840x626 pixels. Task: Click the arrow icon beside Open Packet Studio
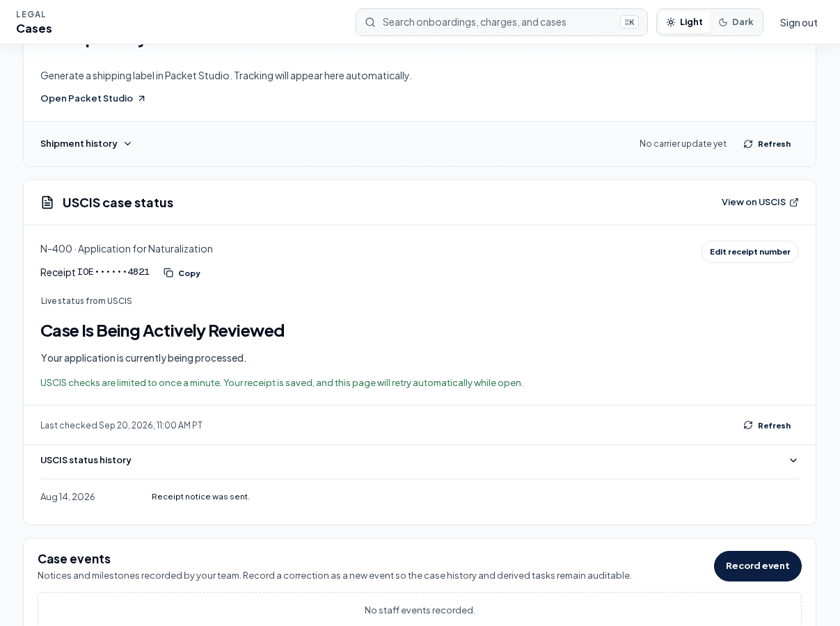pyautogui.click(x=141, y=98)
